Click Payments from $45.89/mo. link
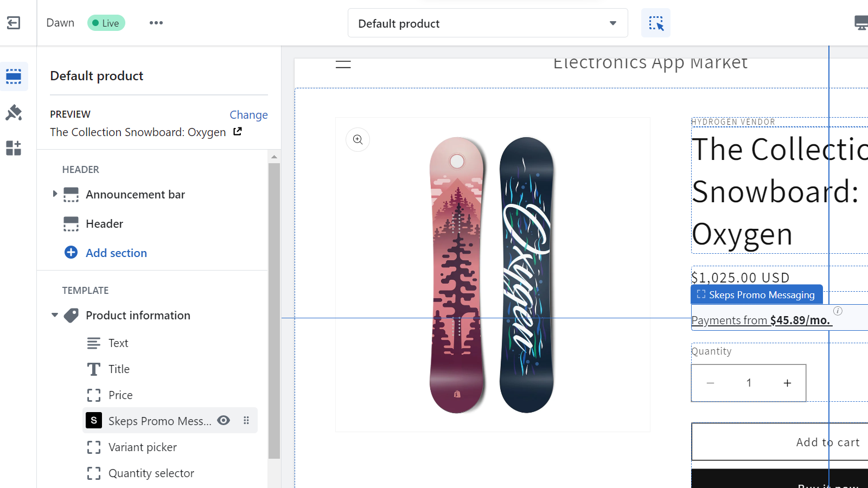Screen dimensions: 868x488 pos(761,320)
